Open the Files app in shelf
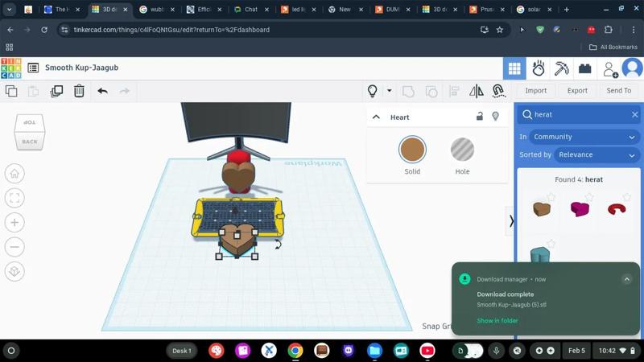644x362 pixels. [374, 351]
